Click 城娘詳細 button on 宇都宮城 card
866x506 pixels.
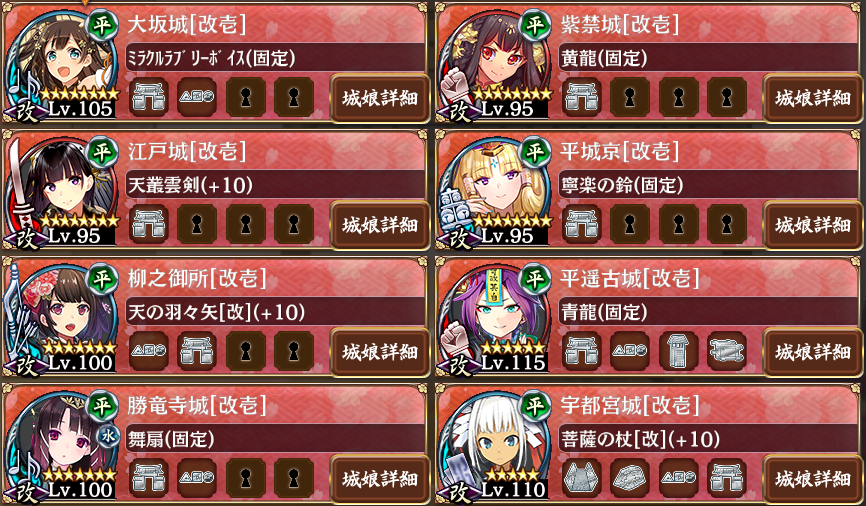[812, 479]
